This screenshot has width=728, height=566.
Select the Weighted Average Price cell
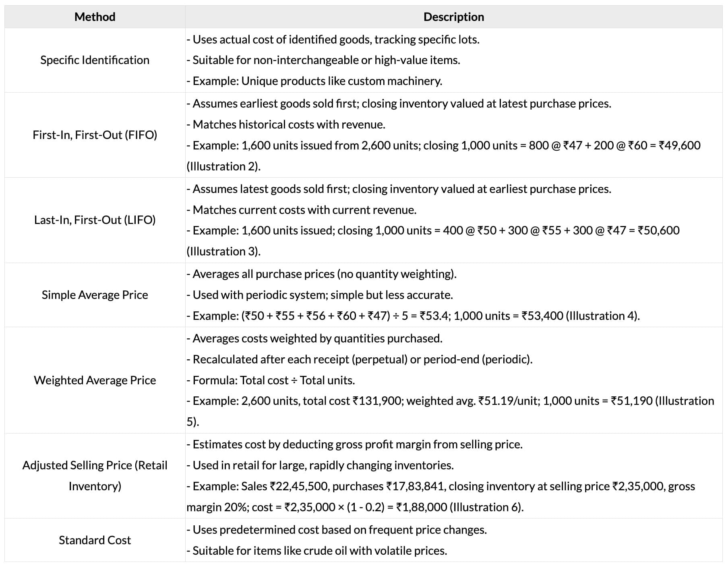[95, 380]
